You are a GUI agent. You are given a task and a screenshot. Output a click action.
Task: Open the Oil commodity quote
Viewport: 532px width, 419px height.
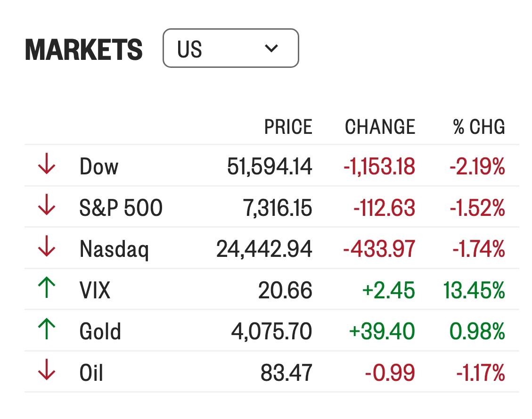click(91, 373)
